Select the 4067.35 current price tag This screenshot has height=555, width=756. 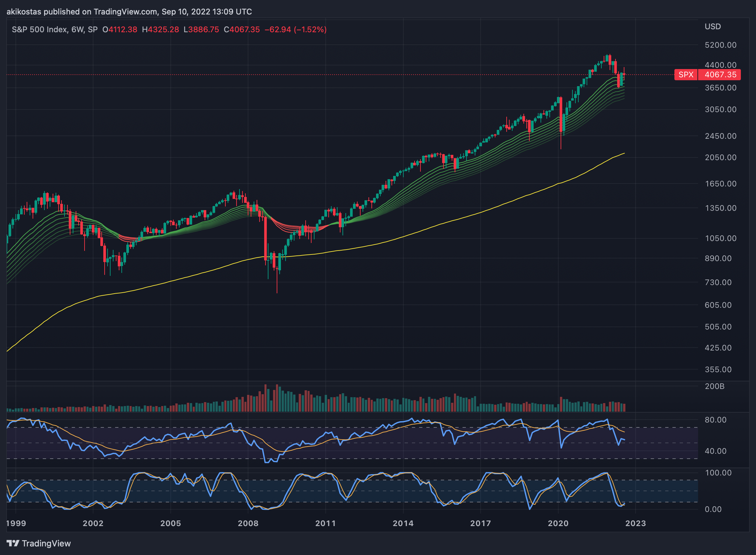click(x=720, y=75)
